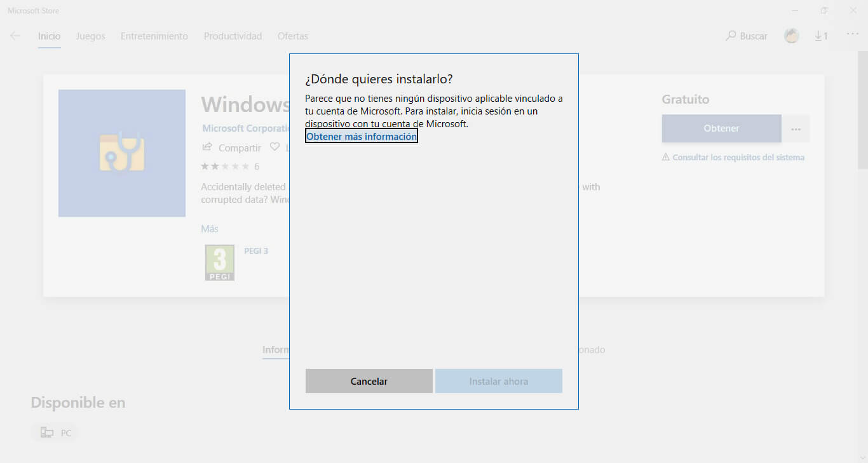Click the Buscar search button

tap(747, 36)
